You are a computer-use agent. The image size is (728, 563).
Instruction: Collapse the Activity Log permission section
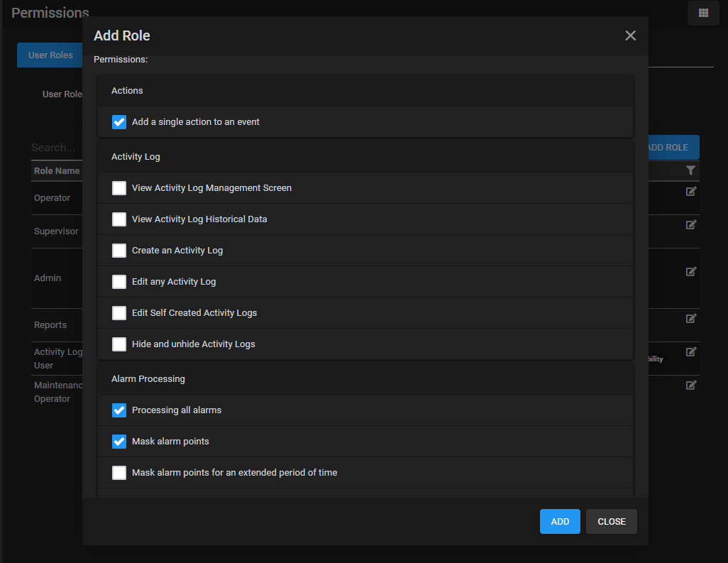coord(365,156)
